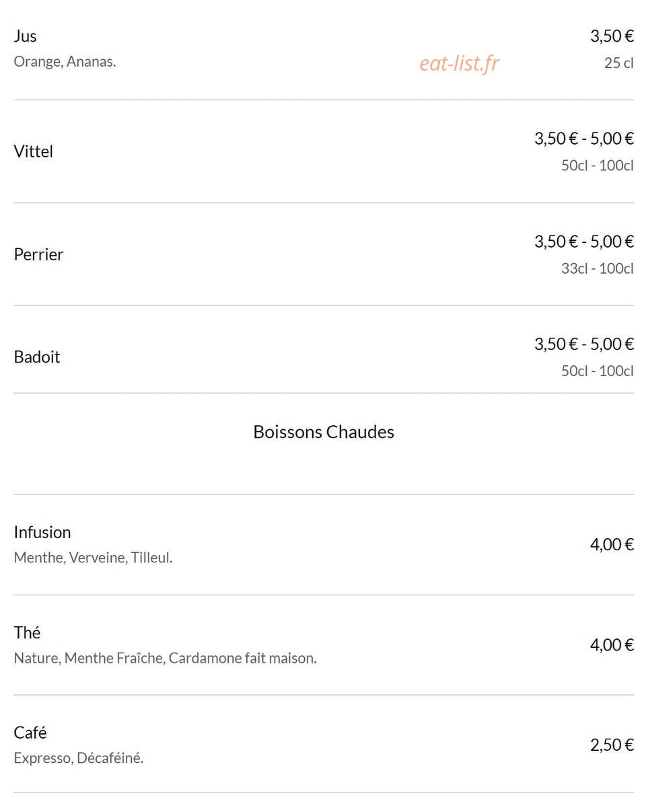Viewport: 646px width, 812px height.
Task: Choose the Perrier drink entry
Action: click(x=38, y=254)
